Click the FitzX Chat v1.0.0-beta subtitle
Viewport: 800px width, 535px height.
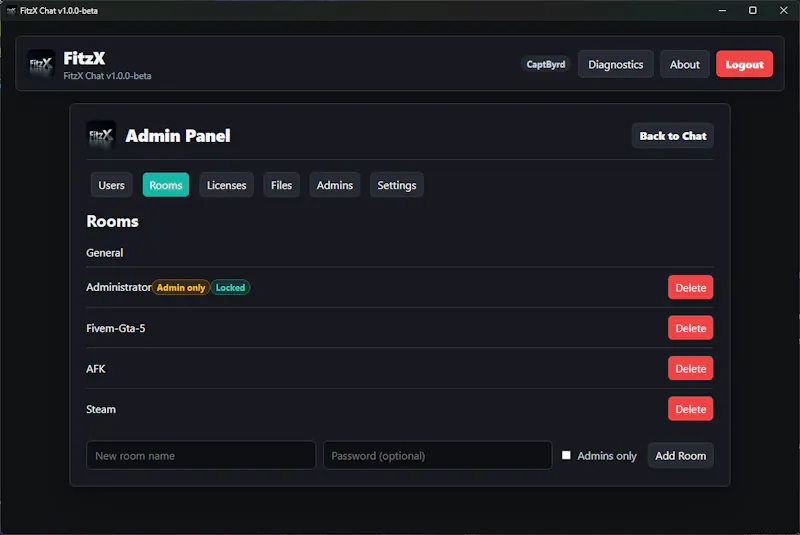point(107,76)
